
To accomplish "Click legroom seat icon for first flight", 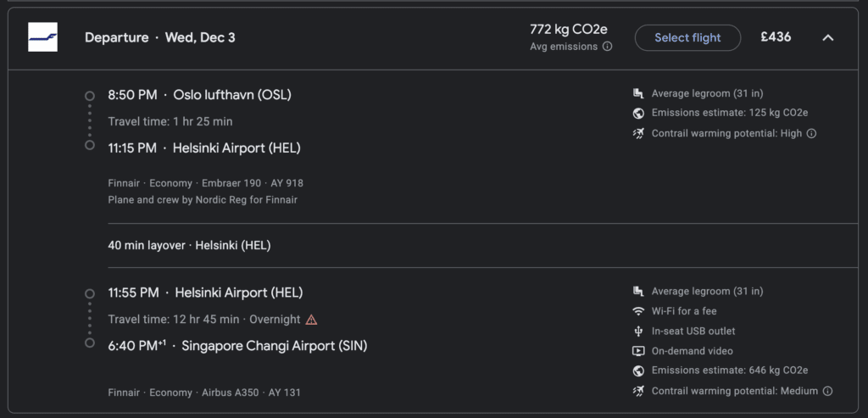I will coord(638,93).
